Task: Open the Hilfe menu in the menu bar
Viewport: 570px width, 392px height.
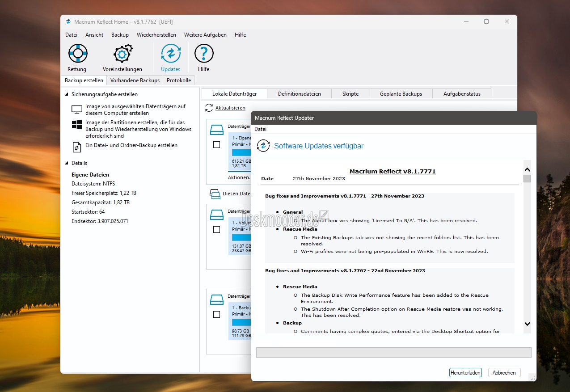Action: (241, 35)
